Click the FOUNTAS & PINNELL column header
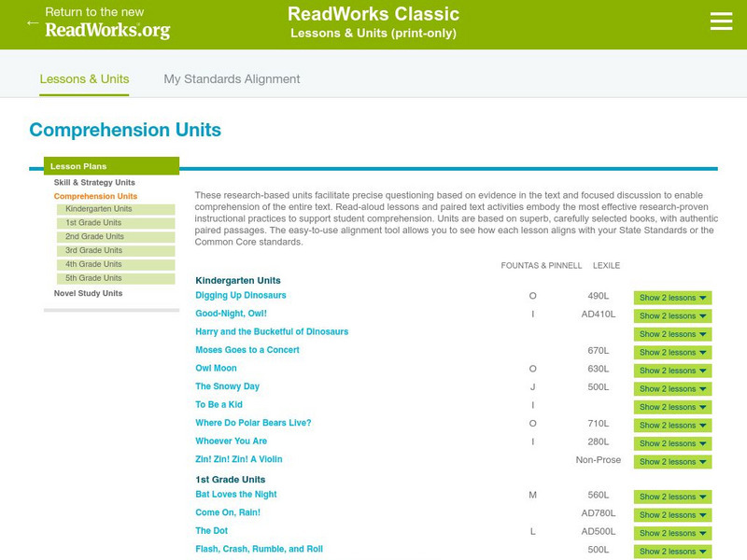Screen dimensions: 747x560 pyautogui.click(x=542, y=266)
